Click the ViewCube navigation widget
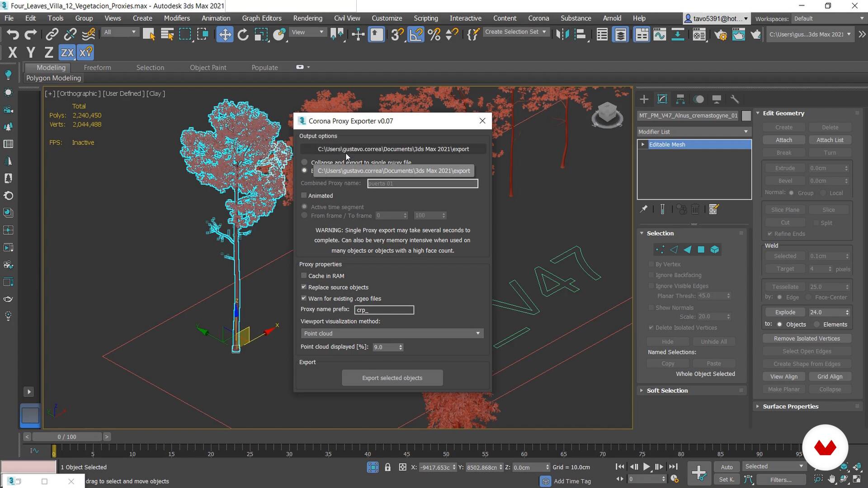 607,115
